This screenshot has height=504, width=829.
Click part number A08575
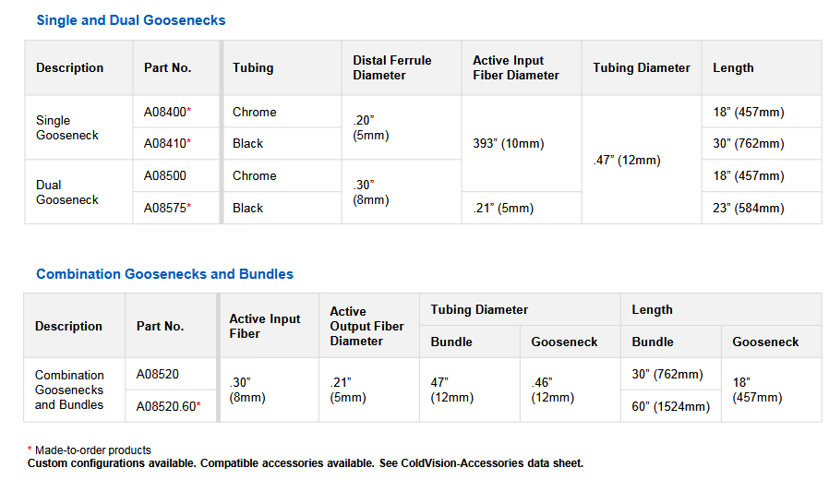[x=164, y=208]
